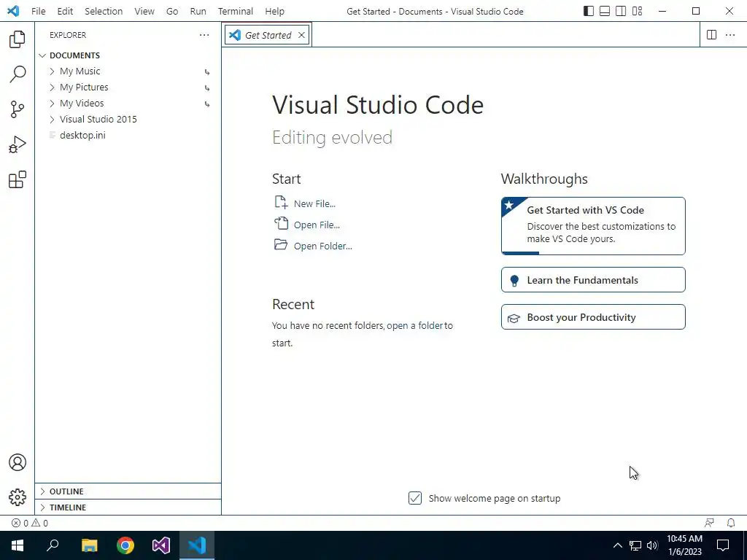The width and height of the screenshot is (747, 560).
Task: Click the My Music symbolic link badge
Action: click(x=207, y=72)
